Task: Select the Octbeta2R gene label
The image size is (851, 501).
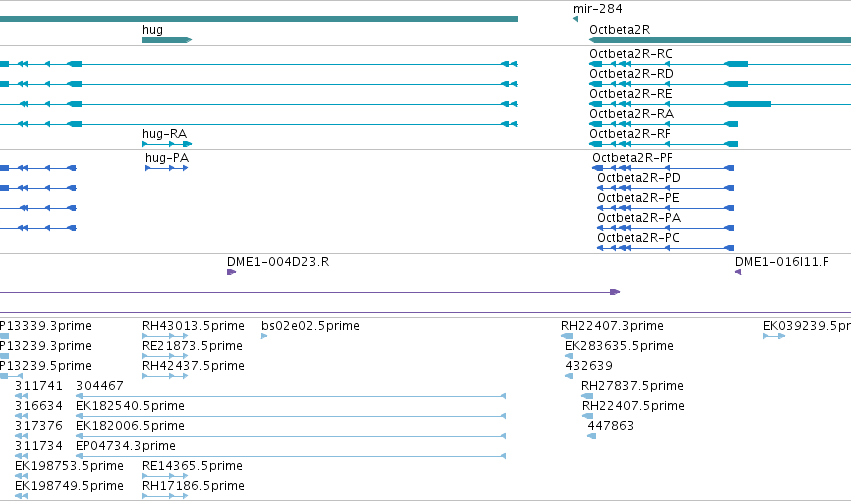Action: pyautogui.click(x=619, y=30)
